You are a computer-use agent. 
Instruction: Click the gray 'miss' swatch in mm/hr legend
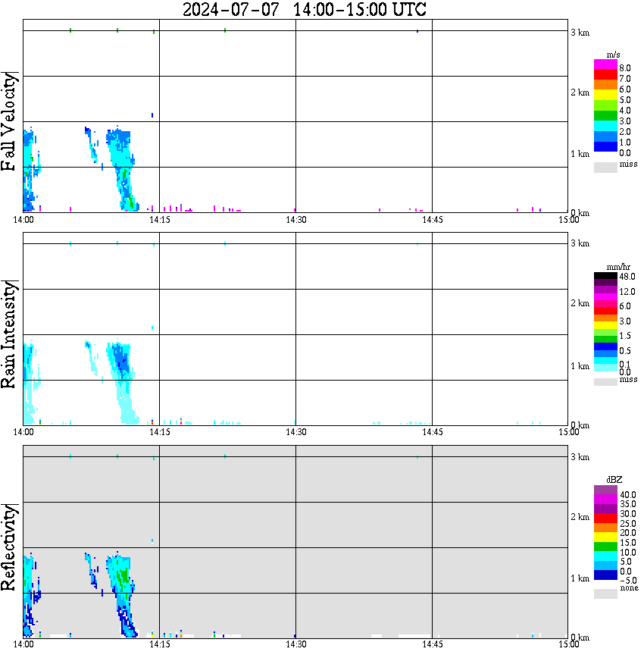[605, 382]
